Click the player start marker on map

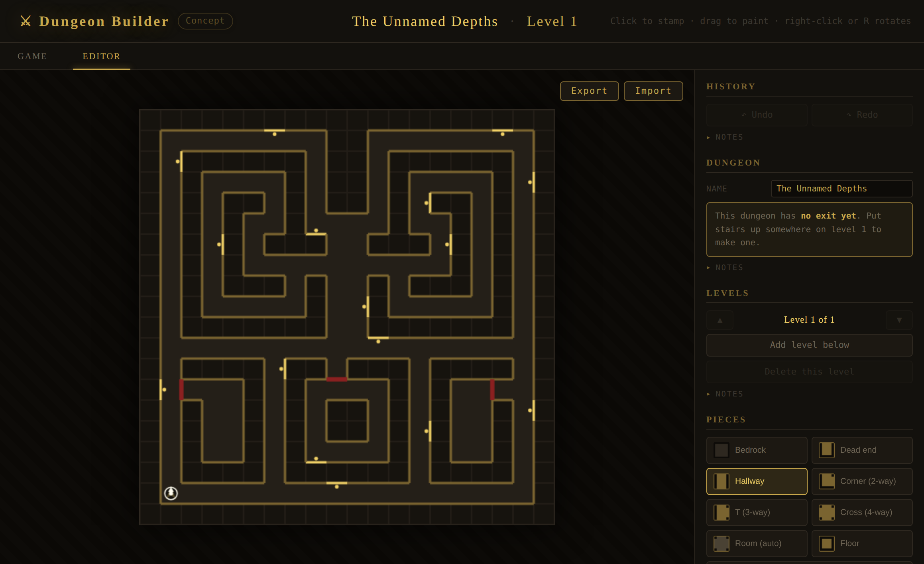(x=171, y=493)
